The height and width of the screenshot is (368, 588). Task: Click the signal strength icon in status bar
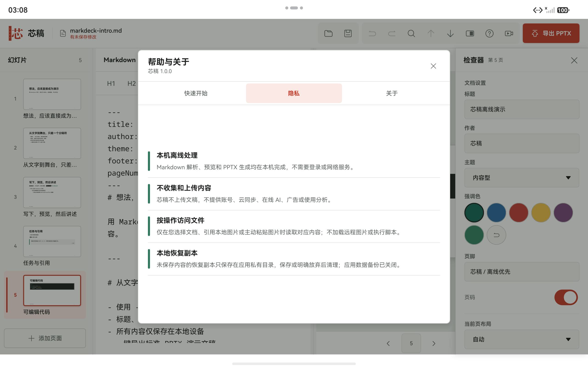550,10
